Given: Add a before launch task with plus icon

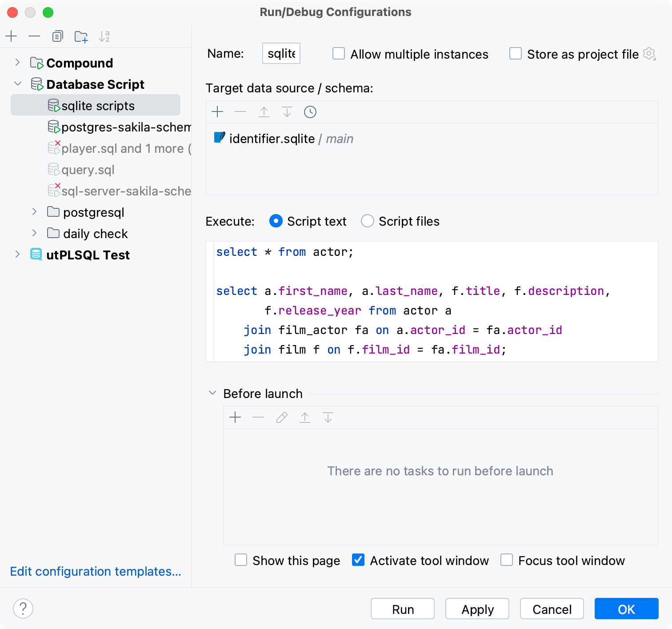Looking at the screenshot, I should (x=235, y=417).
